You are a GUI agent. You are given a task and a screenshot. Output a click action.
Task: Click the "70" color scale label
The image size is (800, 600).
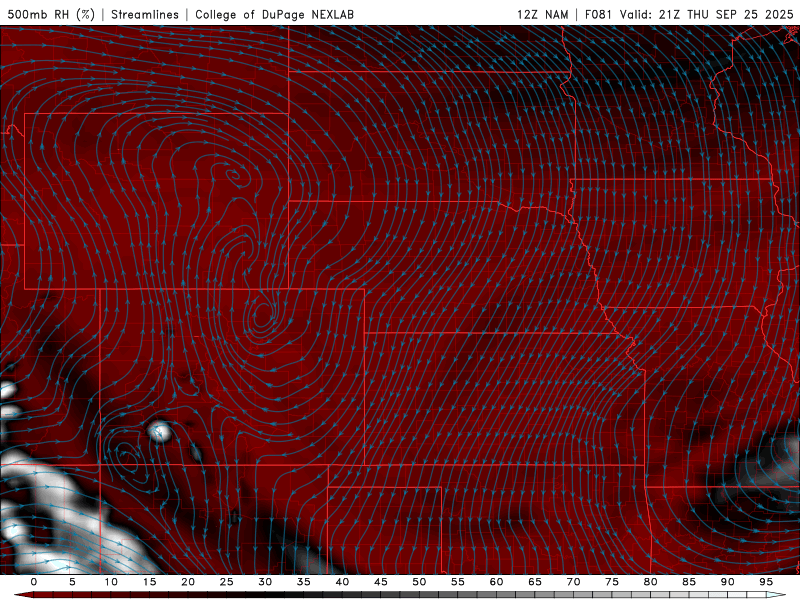pos(573,582)
